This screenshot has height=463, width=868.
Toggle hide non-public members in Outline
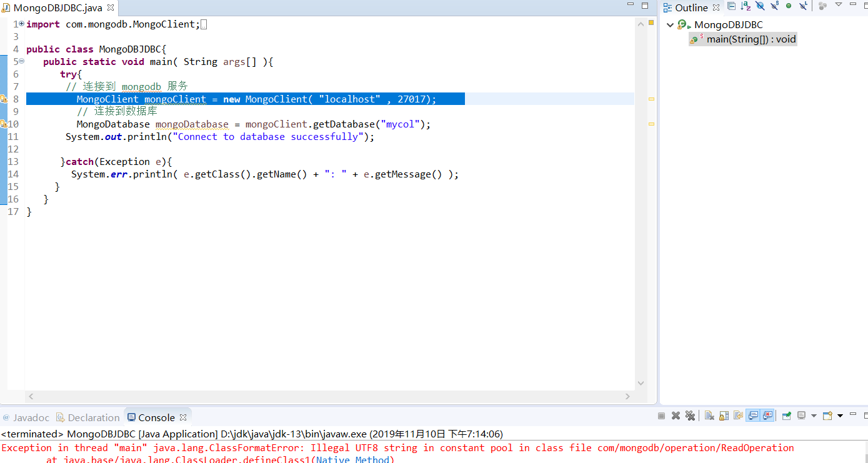click(x=789, y=6)
